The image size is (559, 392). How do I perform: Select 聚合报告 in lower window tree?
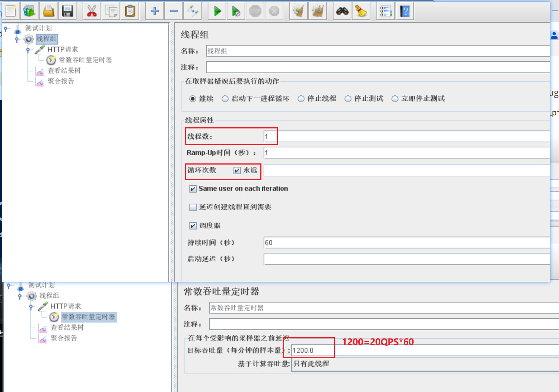click(x=64, y=338)
